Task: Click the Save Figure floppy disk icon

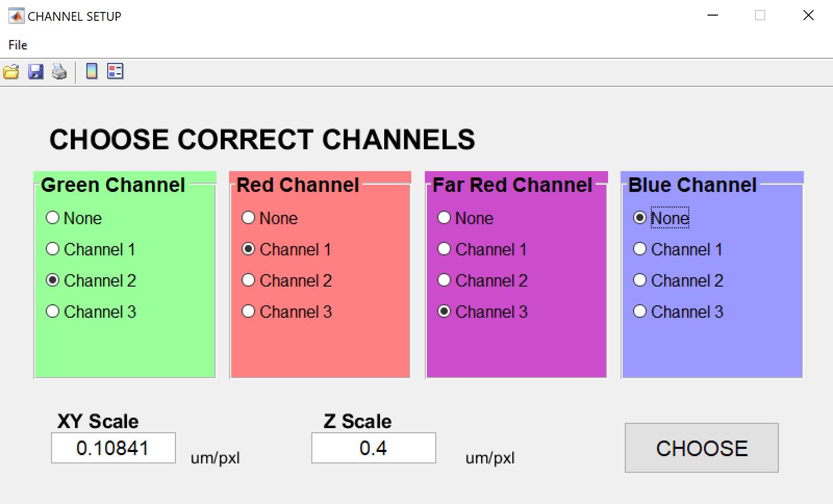Action: click(35, 71)
